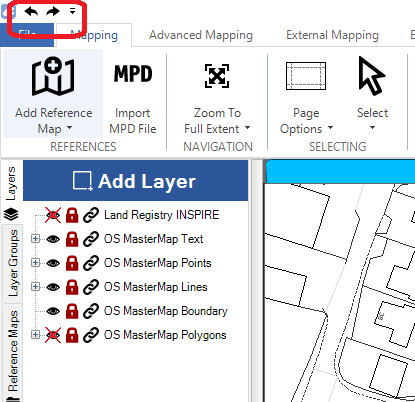Viewport: 415px width, 402px height.
Task: Expand the OS MasterMap Text tree node
Action: 35,239
